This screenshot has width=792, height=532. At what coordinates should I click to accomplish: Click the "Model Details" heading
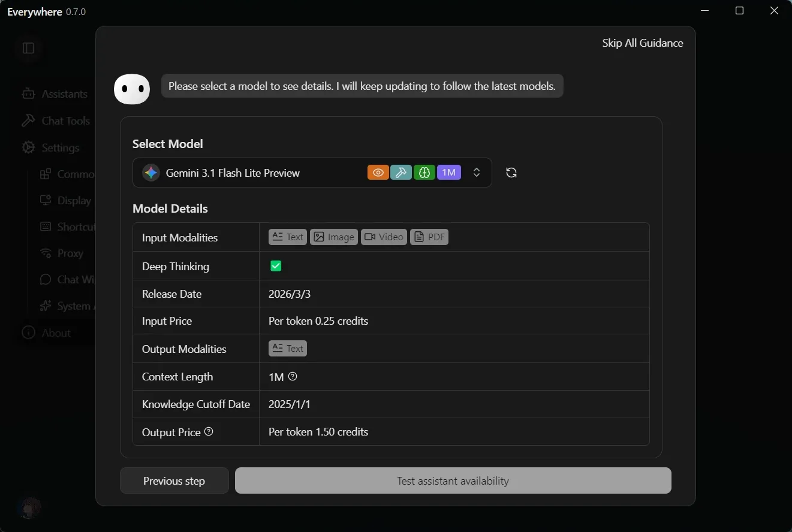tap(170, 208)
